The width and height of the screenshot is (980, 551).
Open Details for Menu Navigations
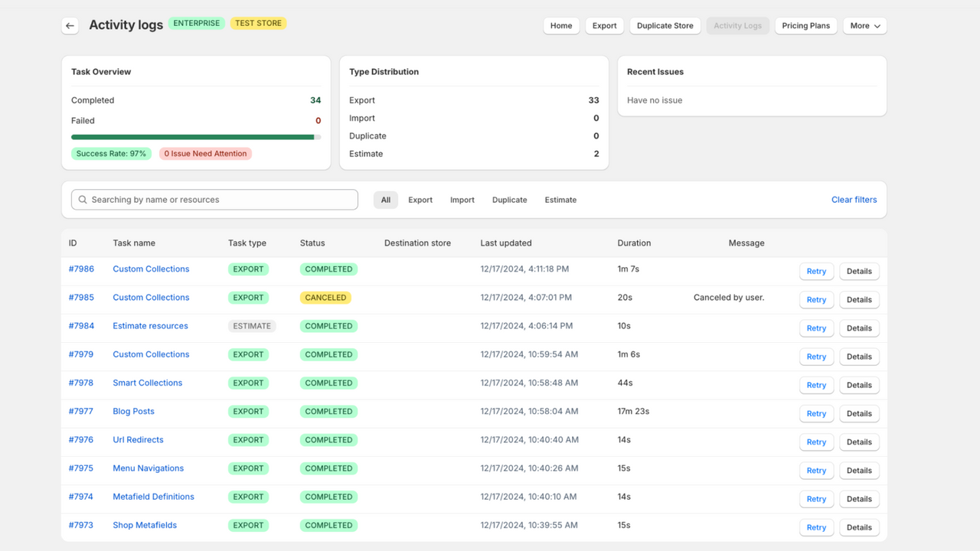pyautogui.click(x=859, y=470)
